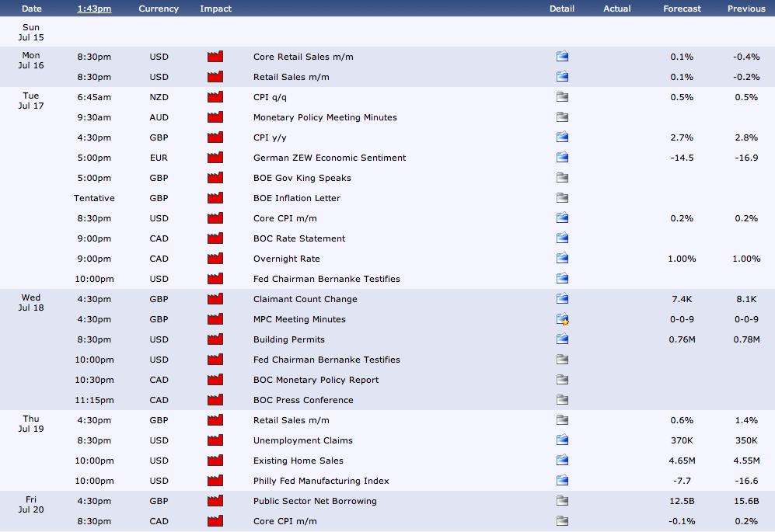Open gray detail folder for BOE Inflation Letter
775x532 pixels.
(562, 198)
